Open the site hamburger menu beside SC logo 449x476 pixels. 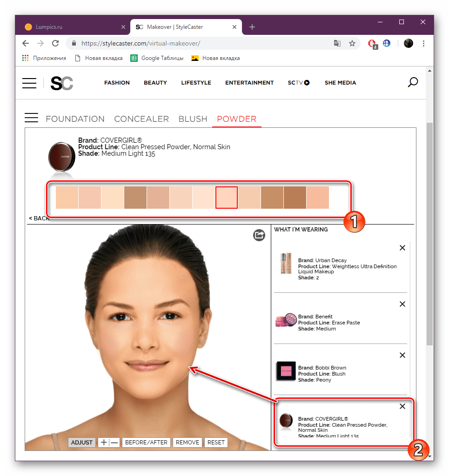29,83
